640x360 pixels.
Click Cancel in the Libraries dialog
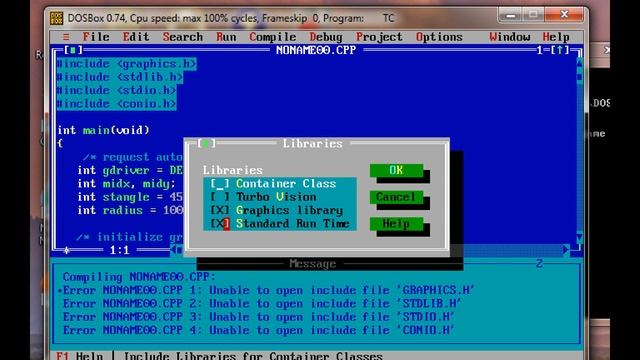[396, 197]
